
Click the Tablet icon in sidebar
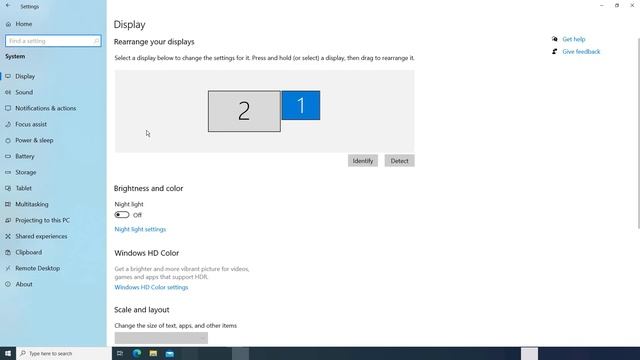pyautogui.click(x=8, y=188)
